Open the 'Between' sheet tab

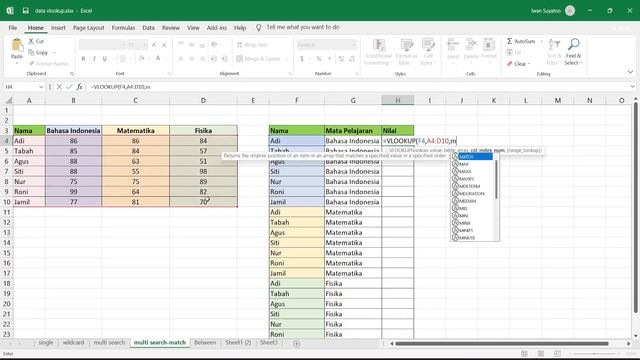pos(205,343)
